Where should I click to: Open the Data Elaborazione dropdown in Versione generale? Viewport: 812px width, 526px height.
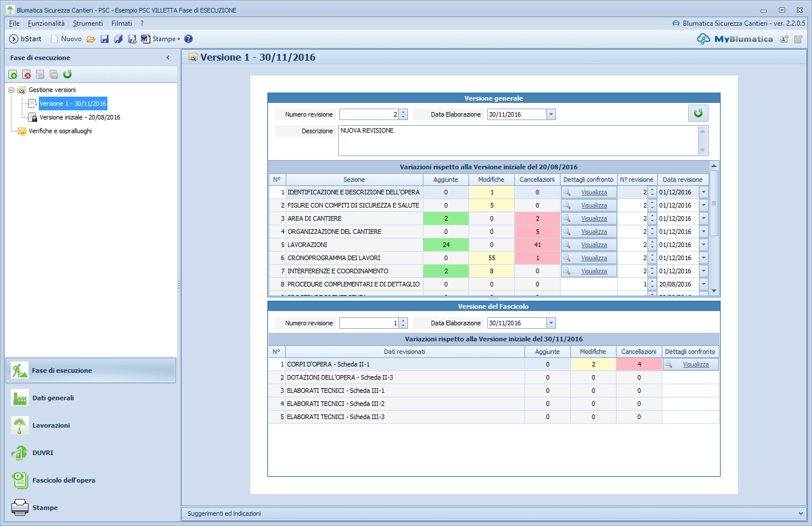point(551,114)
